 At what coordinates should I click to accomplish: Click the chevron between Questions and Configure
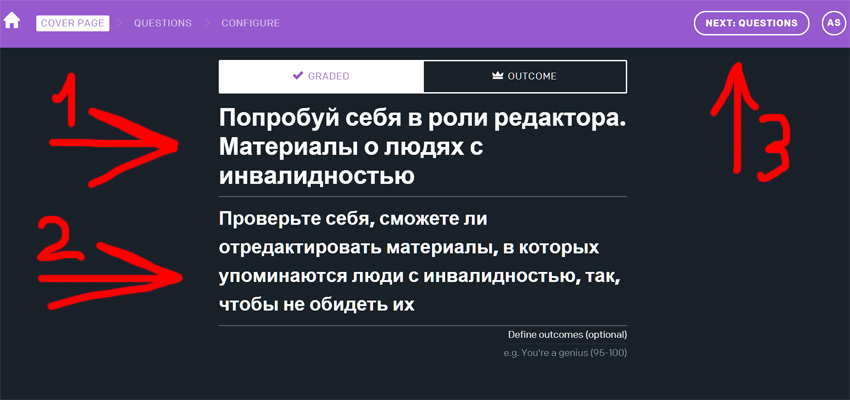point(206,23)
